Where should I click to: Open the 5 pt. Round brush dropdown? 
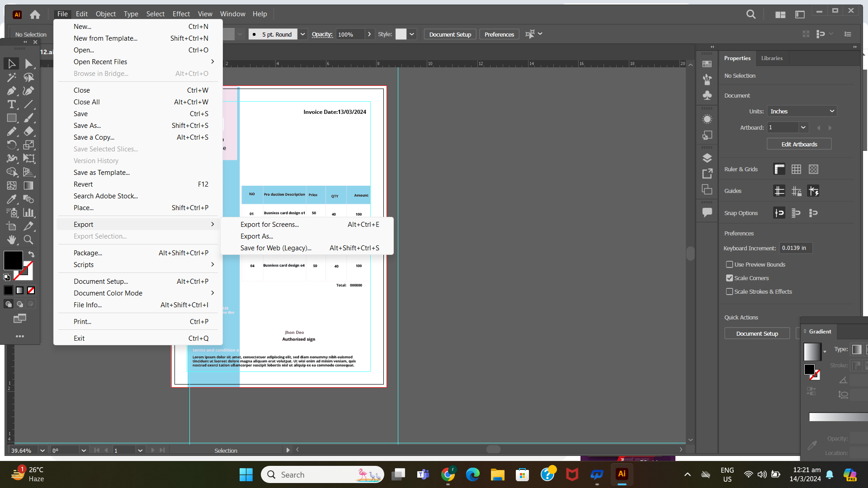click(303, 34)
